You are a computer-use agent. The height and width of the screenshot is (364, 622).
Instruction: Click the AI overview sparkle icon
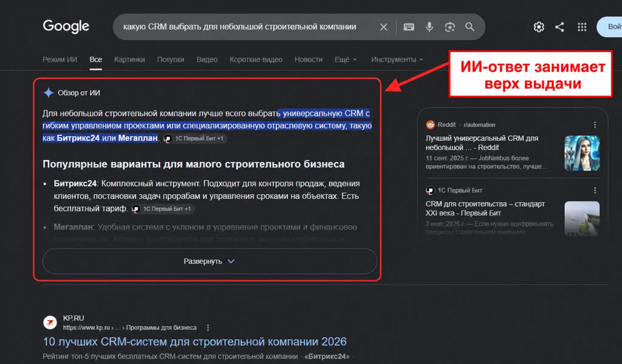49,93
